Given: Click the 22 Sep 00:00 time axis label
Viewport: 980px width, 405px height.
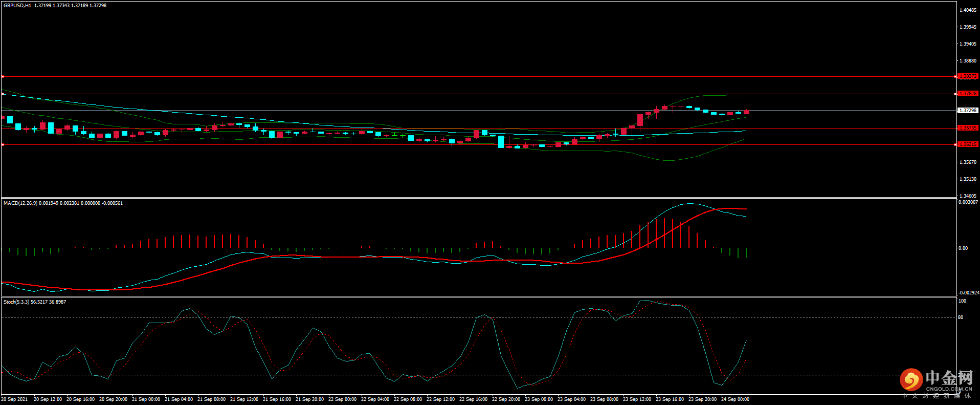Looking at the screenshot, I should [342, 399].
